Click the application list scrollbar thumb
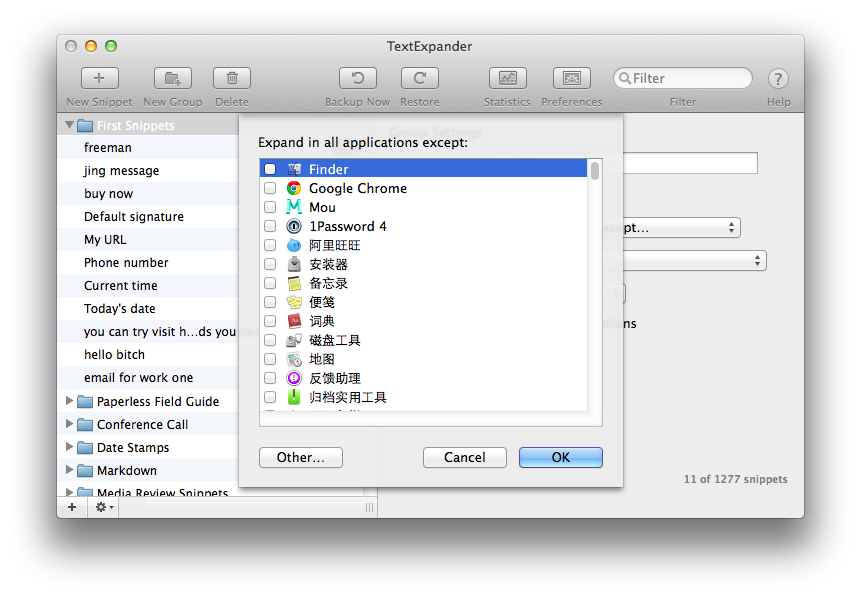This screenshot has height=597, width=861. (x=595, y=171)
